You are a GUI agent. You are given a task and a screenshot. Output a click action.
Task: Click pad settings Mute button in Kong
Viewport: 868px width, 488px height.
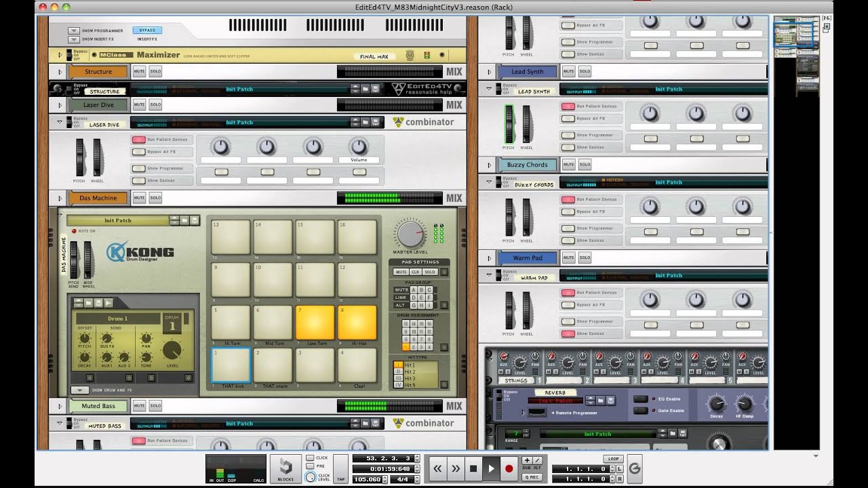401,272
